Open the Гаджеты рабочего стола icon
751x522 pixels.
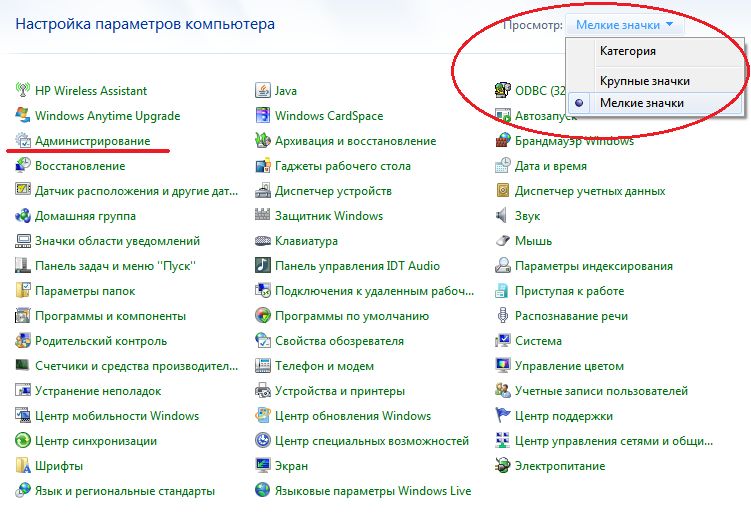coord(262,166)
